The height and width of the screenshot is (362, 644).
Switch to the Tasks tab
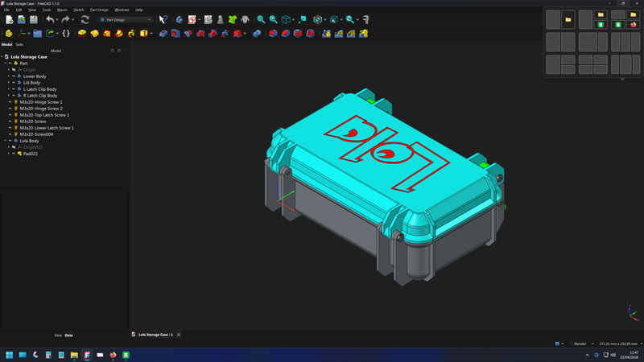[19, 44]
